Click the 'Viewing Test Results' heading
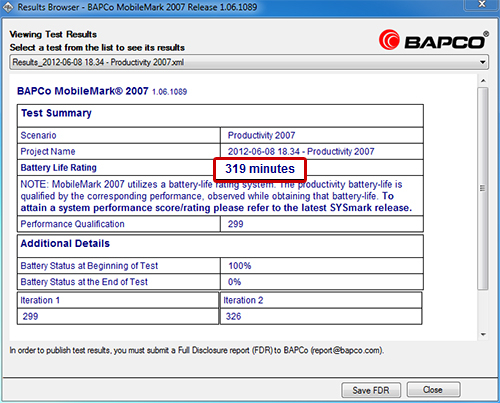This screenshot has width=500, height=403. 53,34
